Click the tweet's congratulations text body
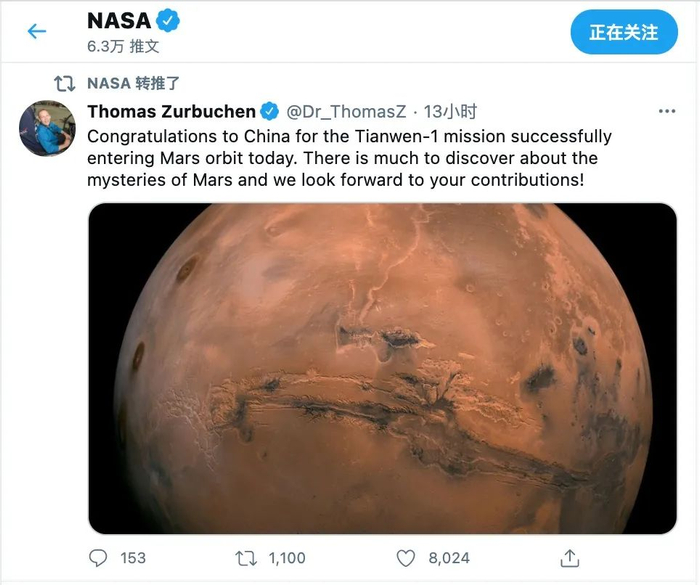Image resolution: width=700 pixels, height=585 pixels. click(350, 158)
